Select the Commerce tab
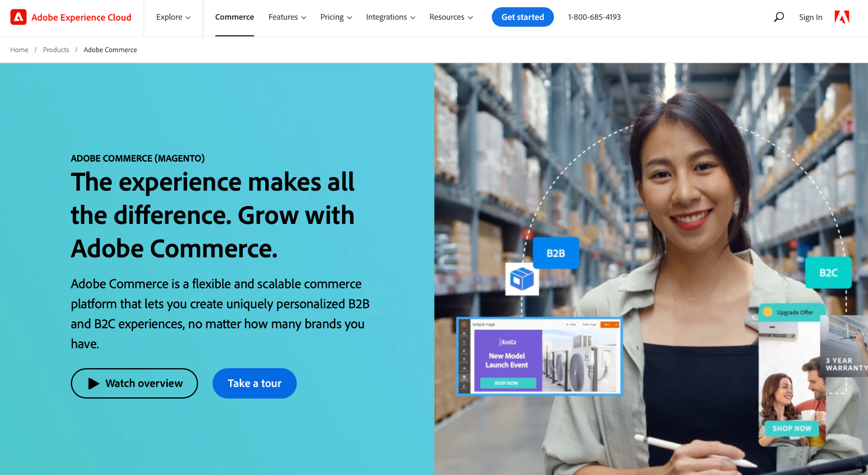Screen dimensions: 868x475 tap(234, 17)
